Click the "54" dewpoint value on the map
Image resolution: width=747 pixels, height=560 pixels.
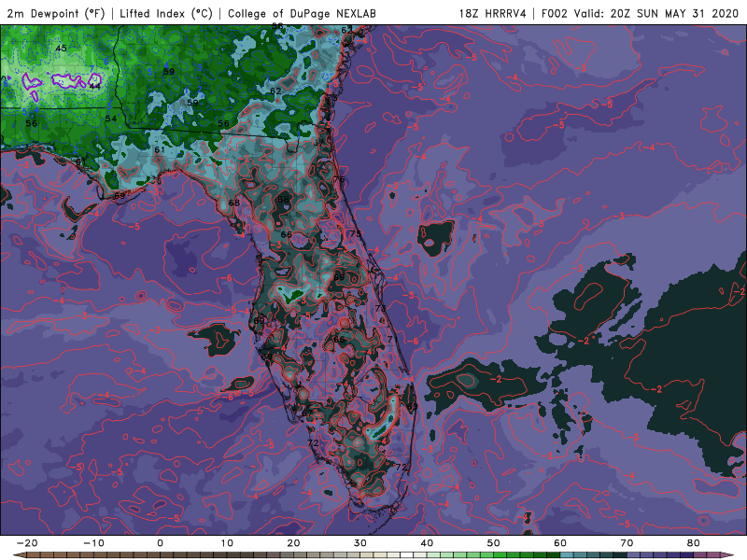pyautogui.click(x=110, y=119)
